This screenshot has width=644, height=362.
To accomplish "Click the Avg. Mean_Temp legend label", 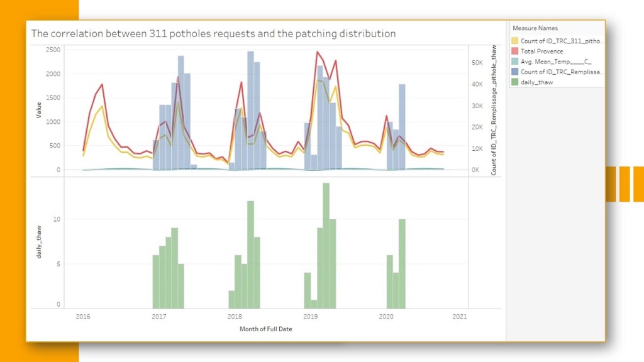I will [556, 62].
